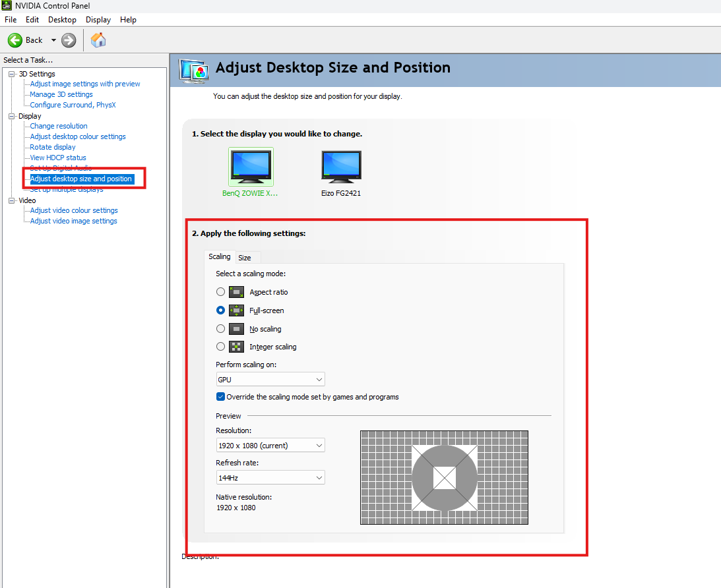Screen dimensions: 721x588
Task: Open the Perform scaling on GPU dropdown
Action: pyautogui.click(x=270, y=380)
